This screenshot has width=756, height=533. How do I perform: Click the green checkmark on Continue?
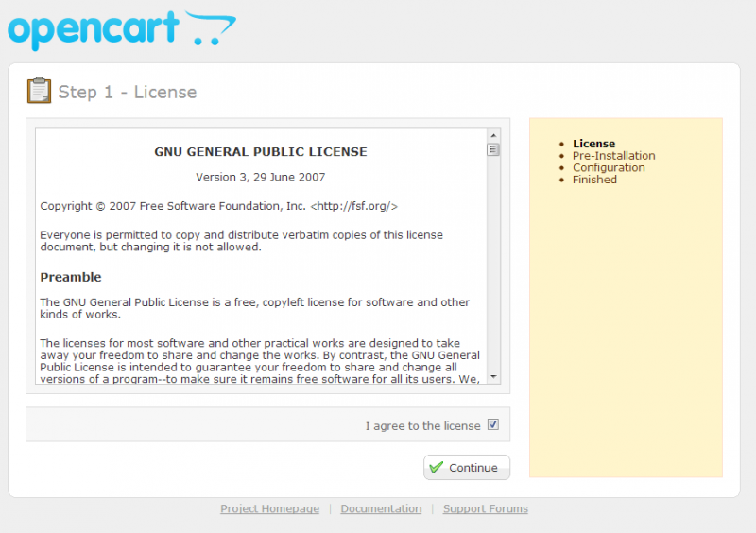tap(436, 468)
